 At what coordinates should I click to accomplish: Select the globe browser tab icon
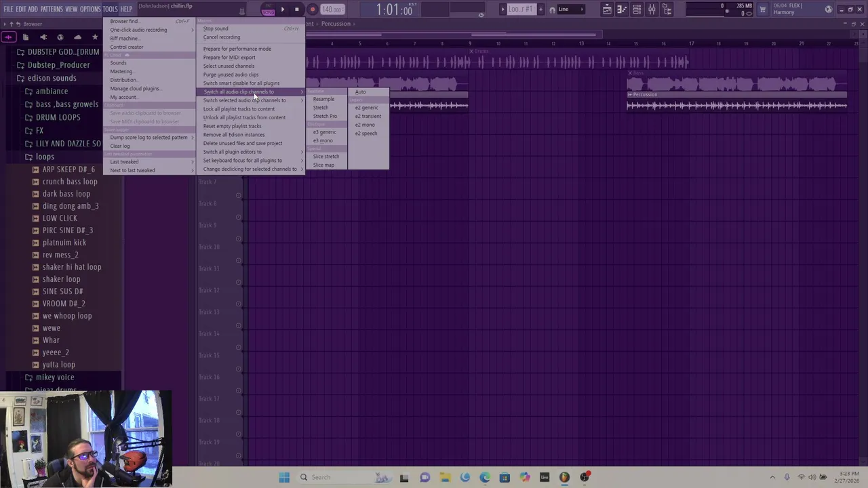pyautogui.click(x=60, y=37)
